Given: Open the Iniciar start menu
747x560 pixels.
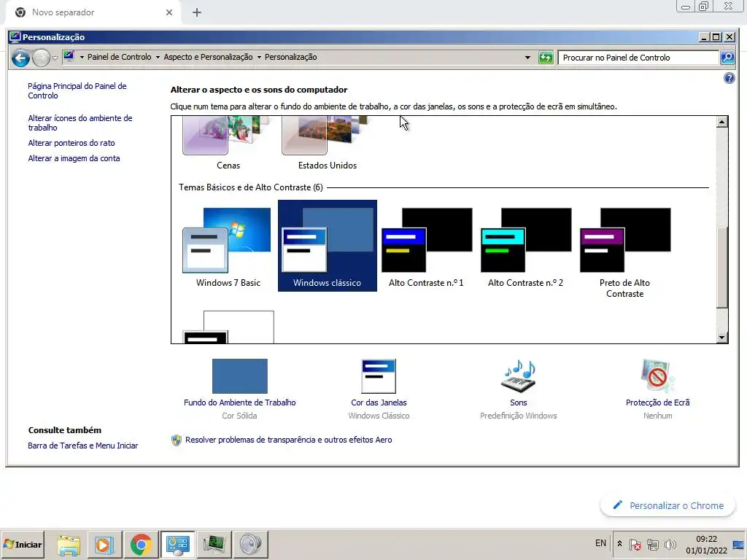Looking at the screenshot, I should [x=23, y=544].
